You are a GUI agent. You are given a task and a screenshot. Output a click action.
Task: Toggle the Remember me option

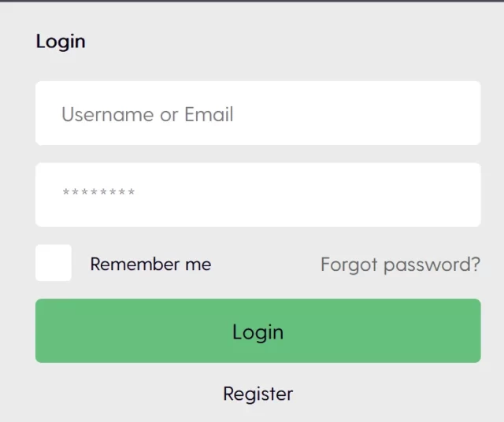[x=54, y=263]
